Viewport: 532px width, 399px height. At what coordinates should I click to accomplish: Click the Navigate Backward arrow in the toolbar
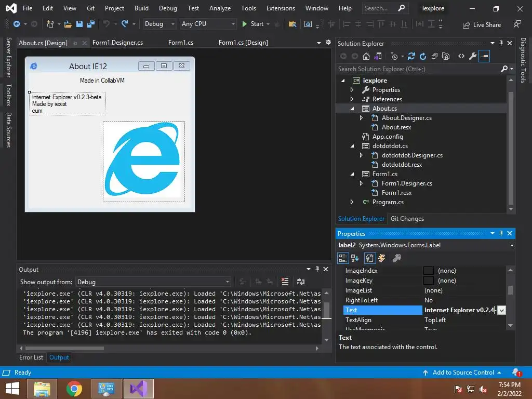(16, 24)
